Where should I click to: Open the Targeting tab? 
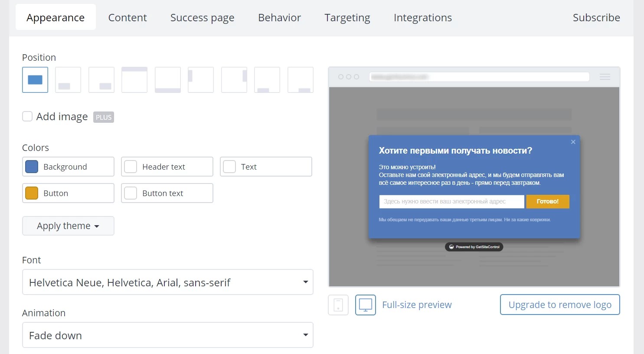(x=347, y=17)
